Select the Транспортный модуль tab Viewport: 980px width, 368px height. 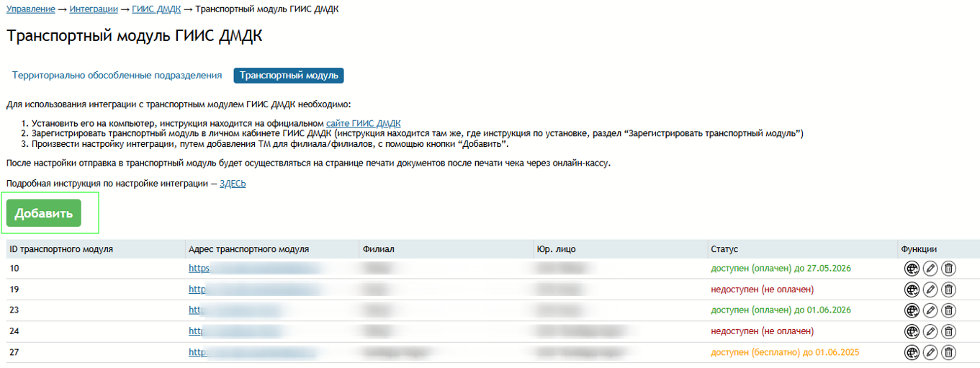pyautogui.click(x=288, y=76)
